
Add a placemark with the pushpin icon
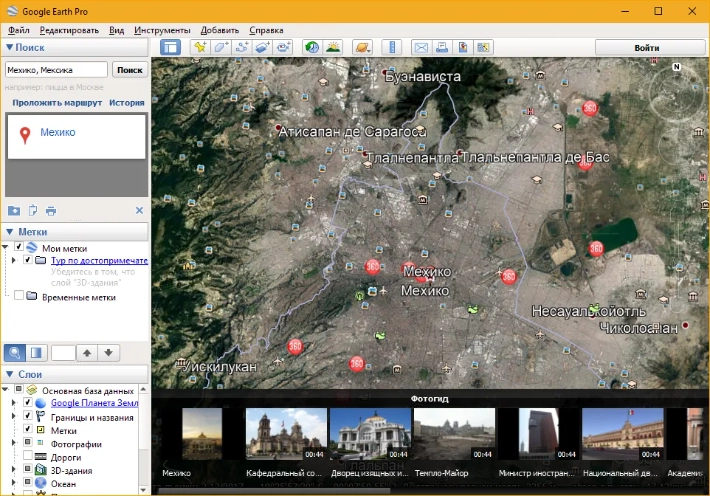200,47
